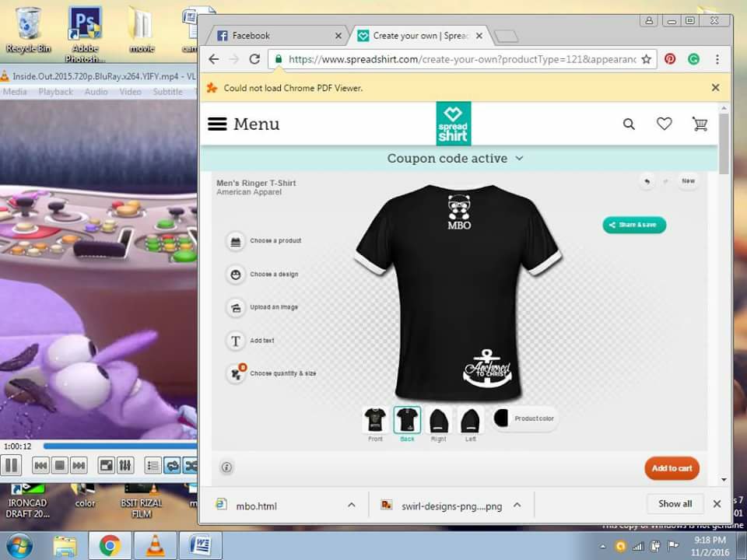The image size is (747, 560).
Task: Open the Pinterest extension icon
Action: click(670, 59)
